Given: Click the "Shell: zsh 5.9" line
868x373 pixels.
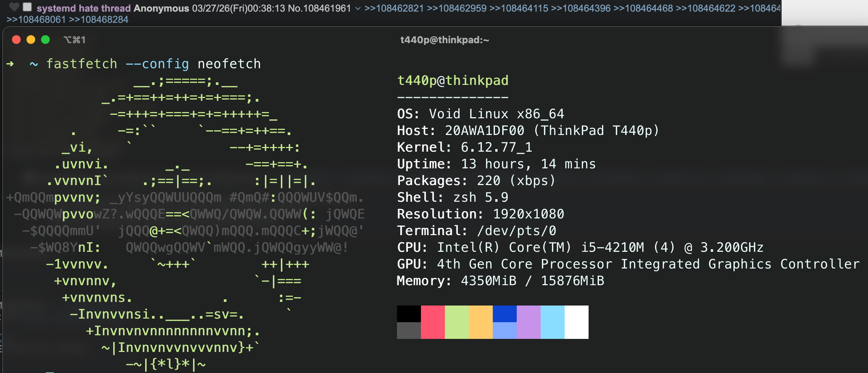Looking at the screenshot, I should 453,197.
